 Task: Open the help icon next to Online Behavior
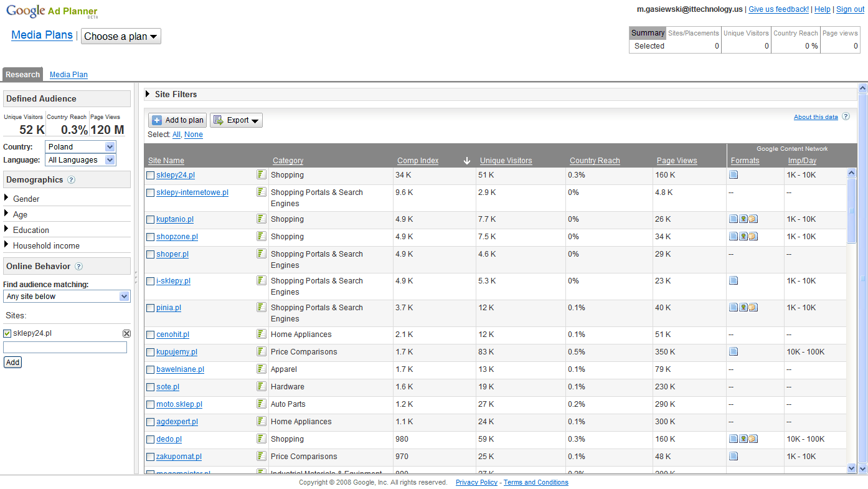78,267
